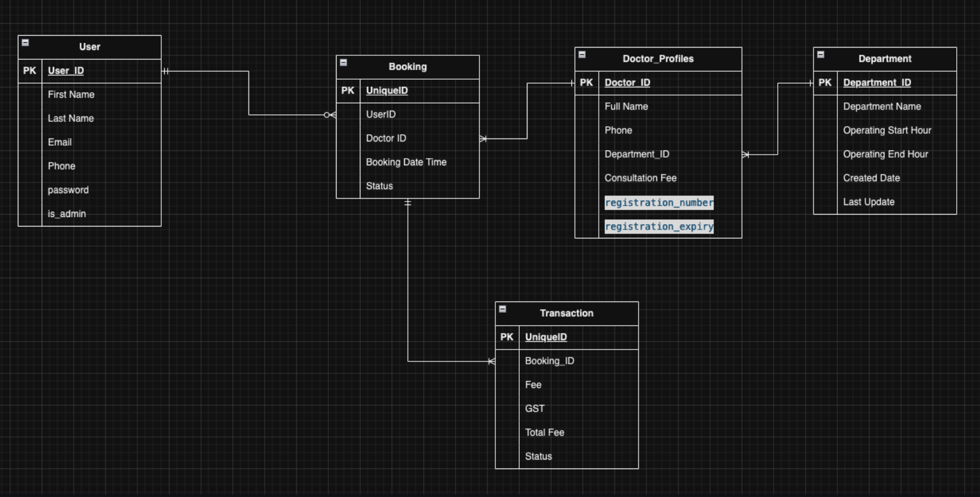Select the Consultation Fee row
Screen dimensions: 980x497
click(640, 178)
